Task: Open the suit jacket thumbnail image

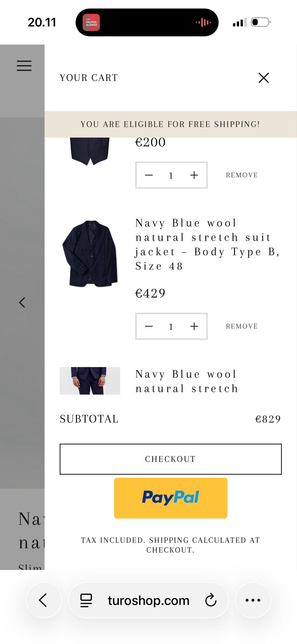Action: 90,254
